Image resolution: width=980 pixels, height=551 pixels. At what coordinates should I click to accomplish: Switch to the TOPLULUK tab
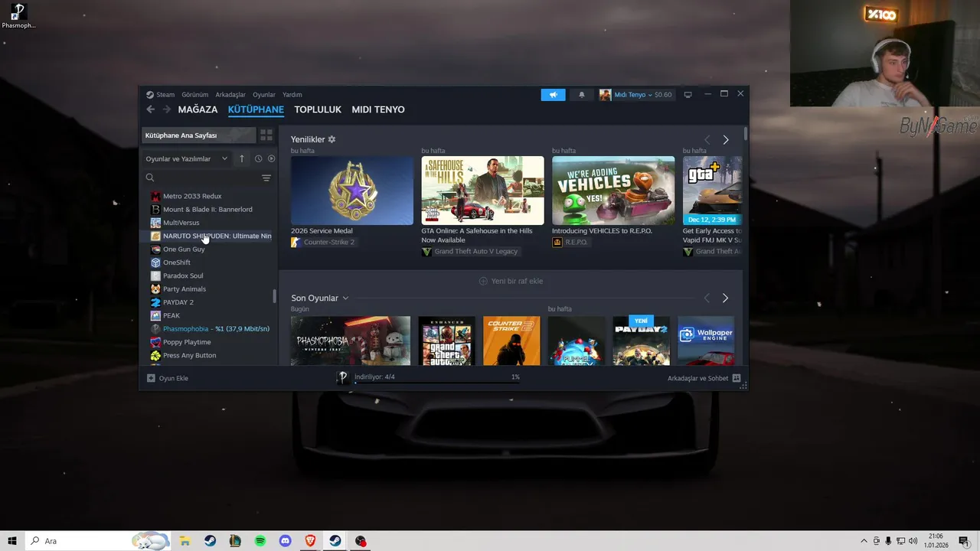point(318,109)
